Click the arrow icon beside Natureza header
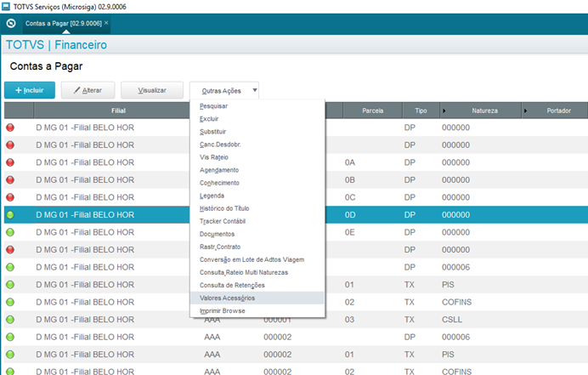The image size is (588, 375). click(x=444, y=111)
